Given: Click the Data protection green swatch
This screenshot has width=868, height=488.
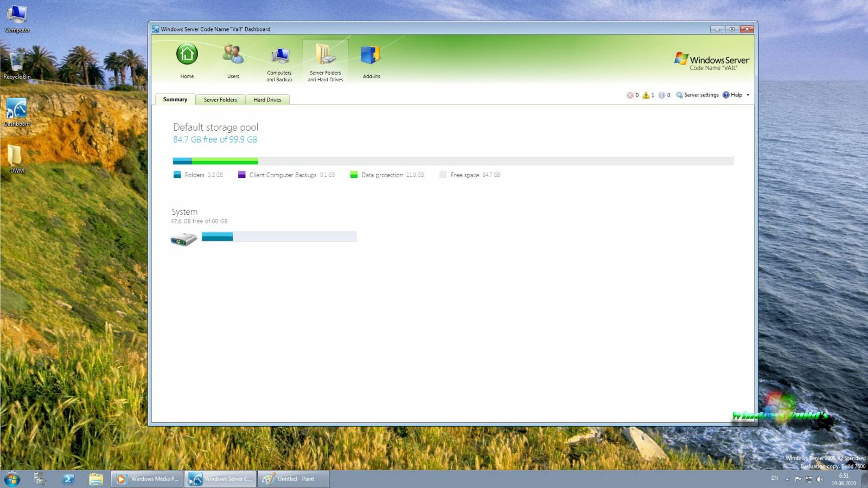Looking at the screenshot, I should point(354,175).
